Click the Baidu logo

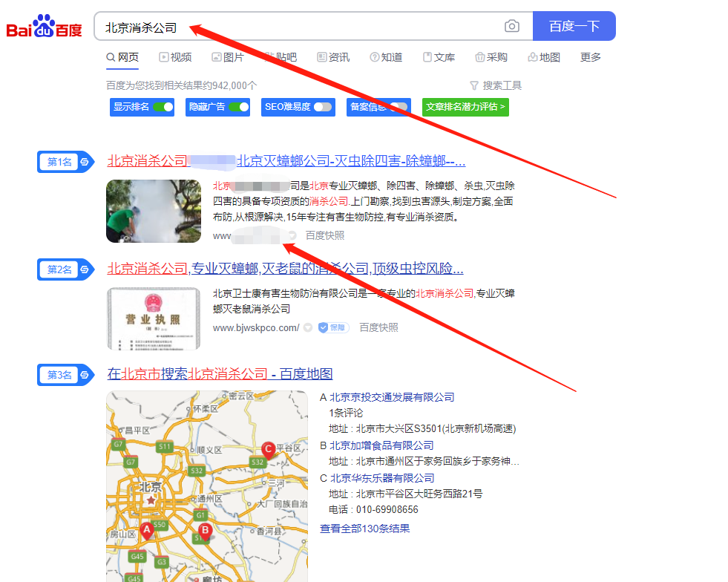[x=45, y=27]
